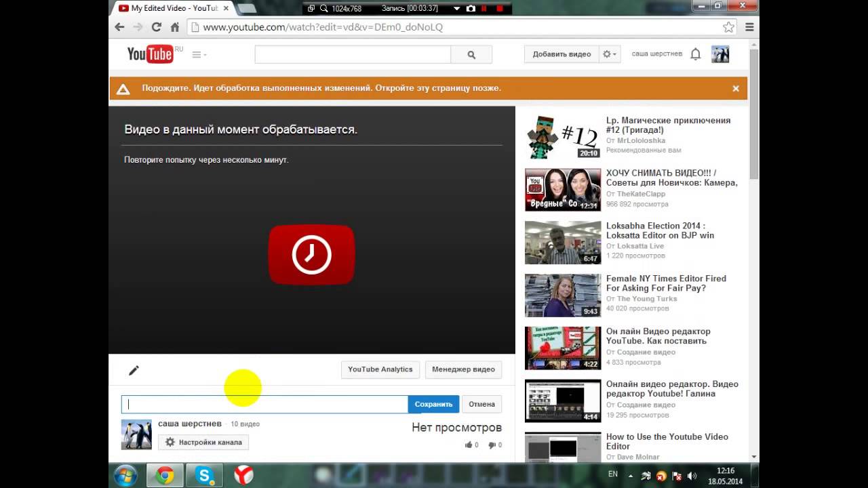Click the magnifier search button
The height and width of the screenshot is (488, 868).
pyautogui.click(x=471, y=55)
